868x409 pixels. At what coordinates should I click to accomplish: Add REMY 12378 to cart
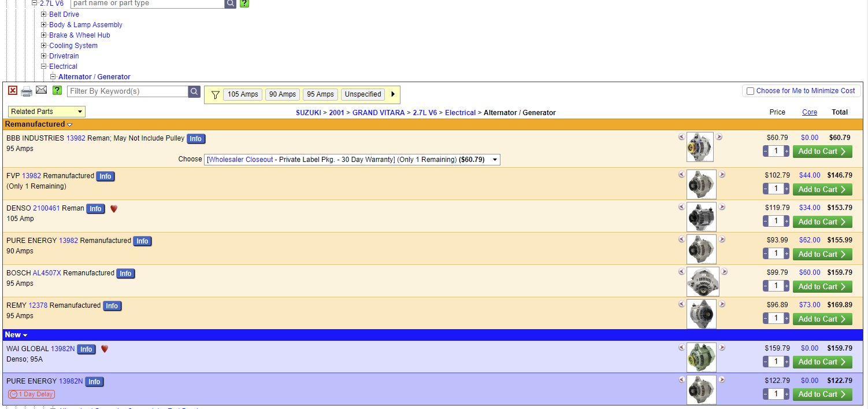(x=822, y=319)
